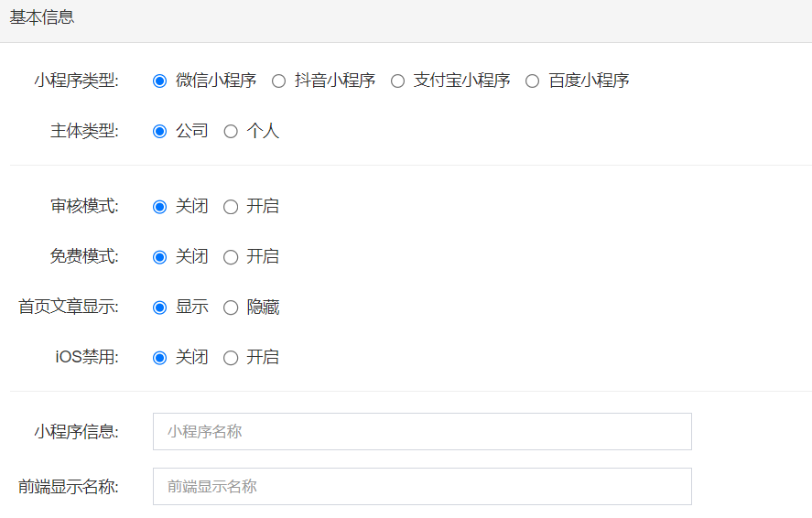Viewport: 812px width, 518px height.
Task: Click the 前端显示名称 field label
Action: click(x=69, y=487)
